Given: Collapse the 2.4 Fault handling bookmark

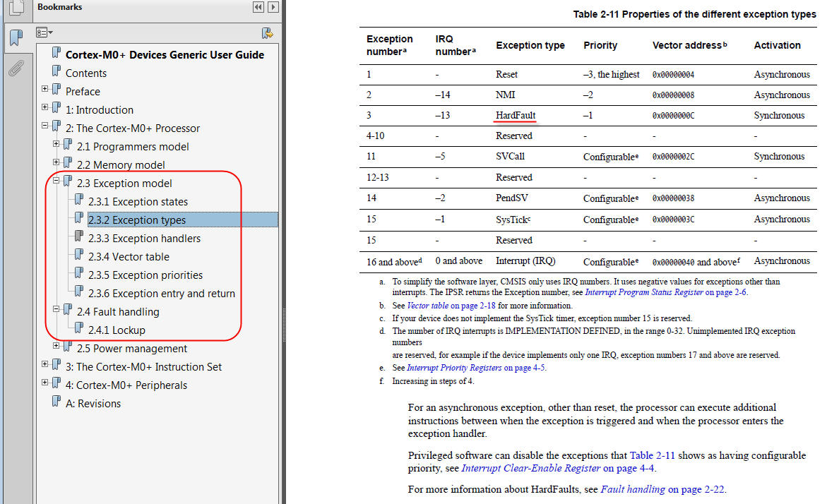Looking at the screenshot, I should tap(56, 309).
